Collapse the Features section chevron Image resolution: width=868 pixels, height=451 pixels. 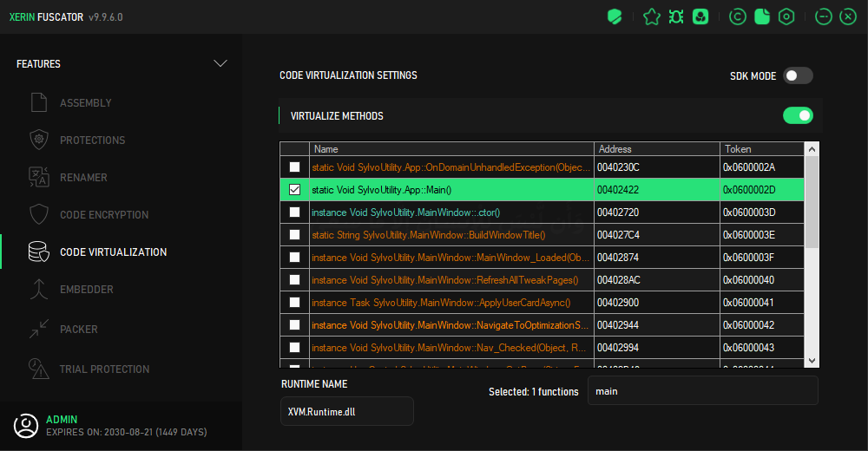tap(220, 63)
